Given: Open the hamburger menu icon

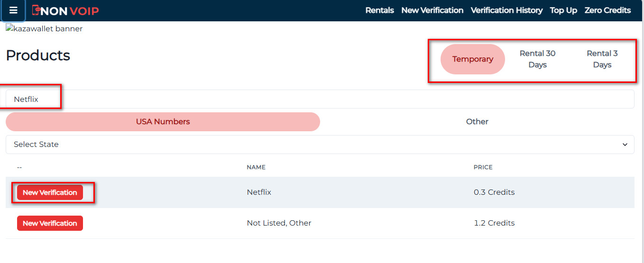Looking at the screenshot, I should (x=13, y=10).
